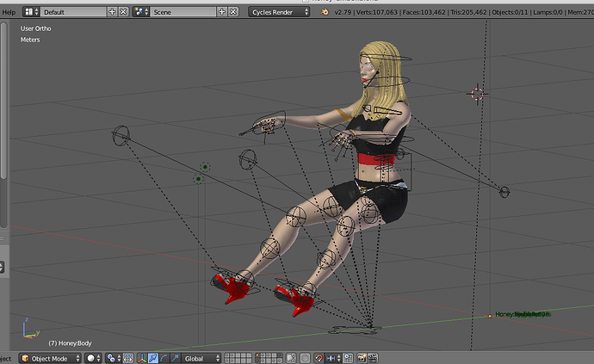Open the Global transform orientation dropdown
The width and height of the screenshot is (594, 364).
201,358
